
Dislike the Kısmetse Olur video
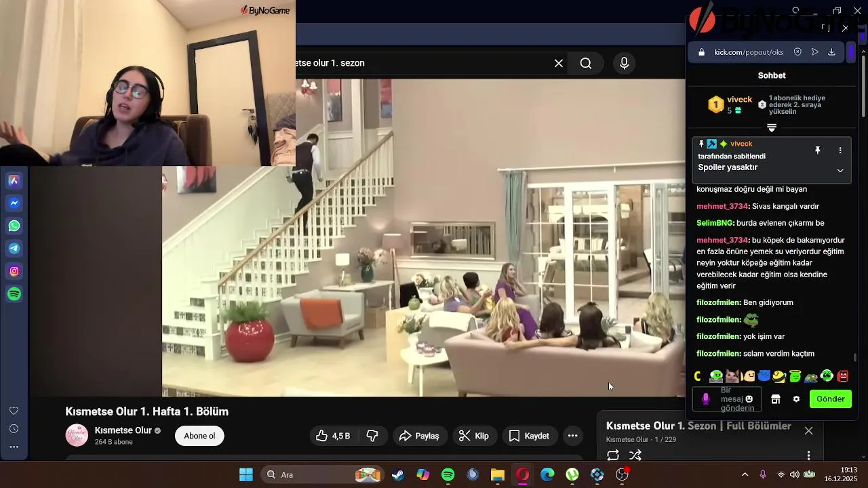point(372,436)
